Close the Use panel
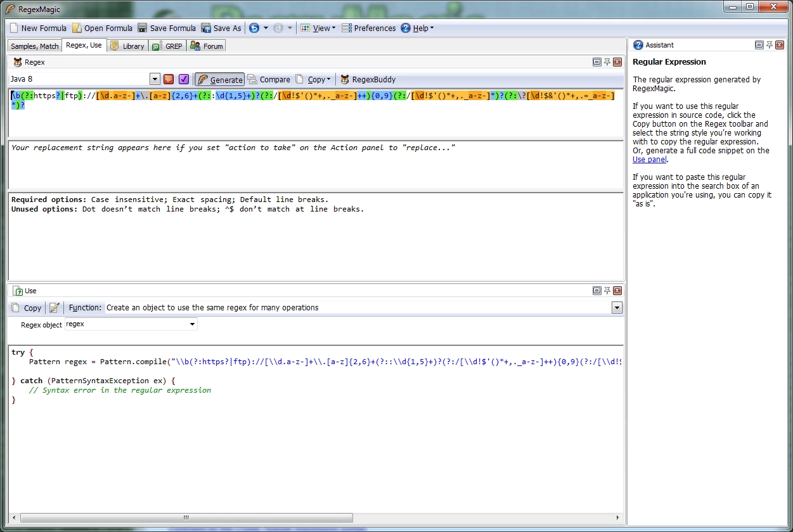793x532 pixels. click(x=617, y=291)
